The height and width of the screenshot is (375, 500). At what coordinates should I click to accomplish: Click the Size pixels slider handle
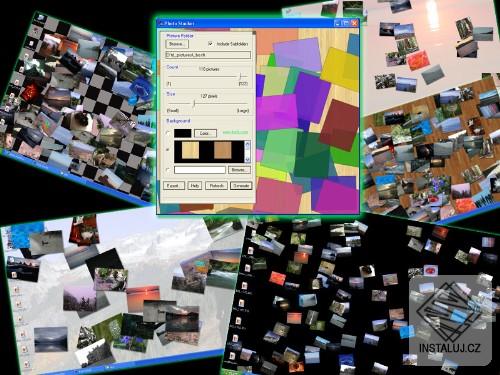tap(194, 103)
